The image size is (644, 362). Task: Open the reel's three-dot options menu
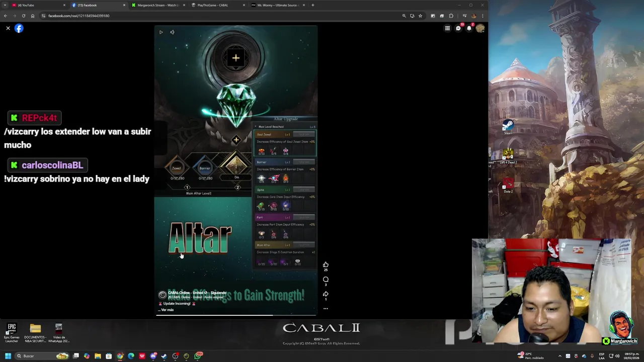326,309
